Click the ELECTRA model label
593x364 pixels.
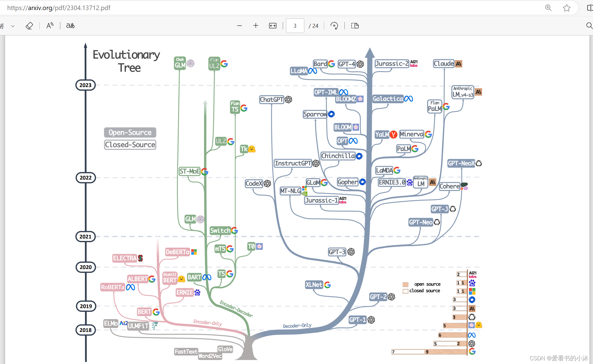pos(125,258)
